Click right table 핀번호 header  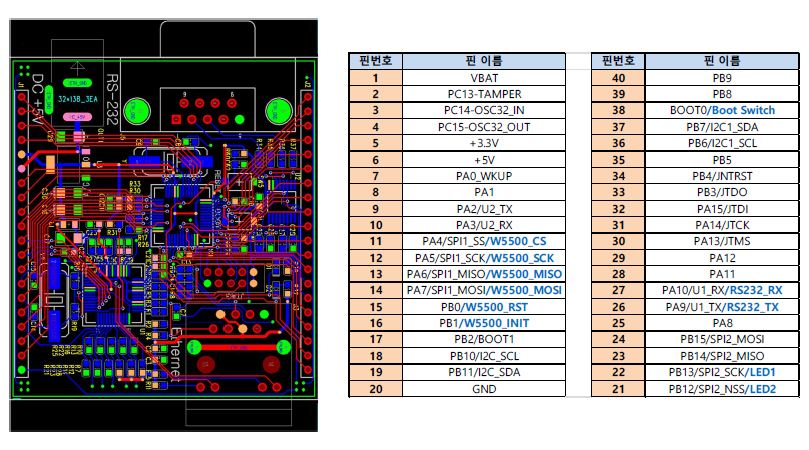tap(618, 61)
